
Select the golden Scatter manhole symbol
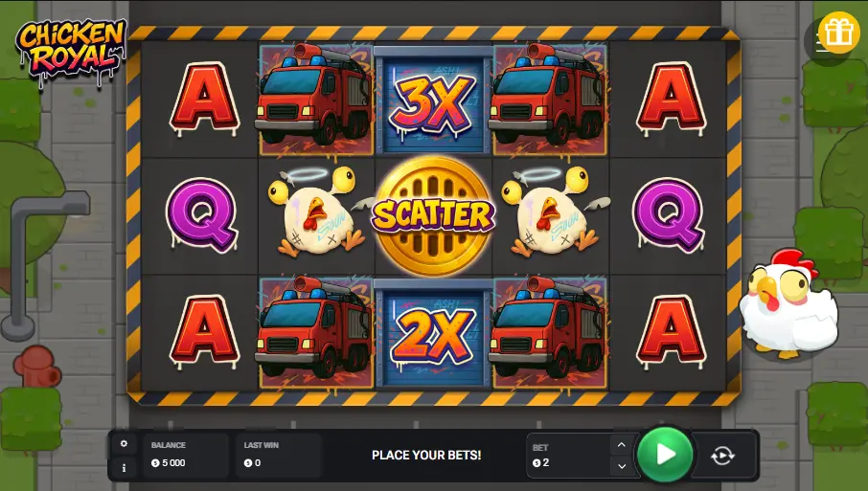(433, 215)
